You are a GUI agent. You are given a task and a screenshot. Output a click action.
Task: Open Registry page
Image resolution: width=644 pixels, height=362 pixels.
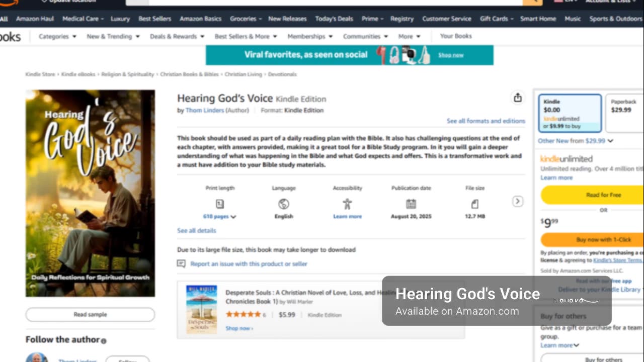tap(401, 19)
